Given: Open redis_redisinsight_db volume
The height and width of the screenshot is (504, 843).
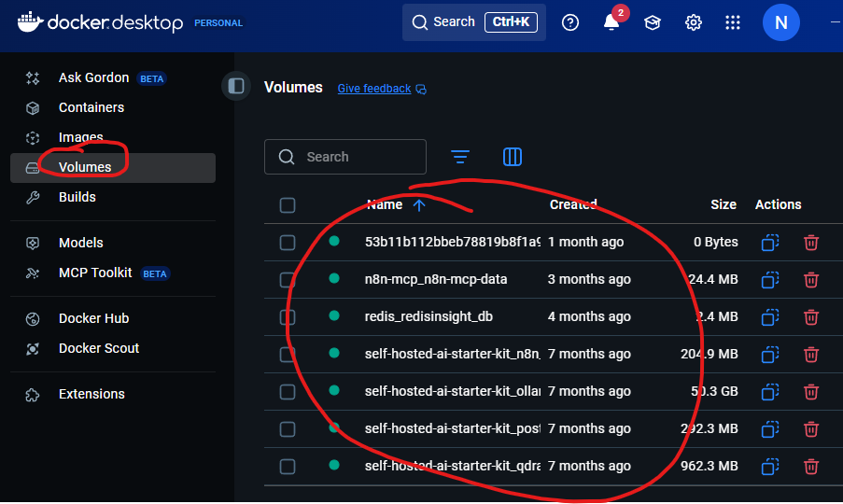Looking at the screenshot, I should tap(429, 317).
